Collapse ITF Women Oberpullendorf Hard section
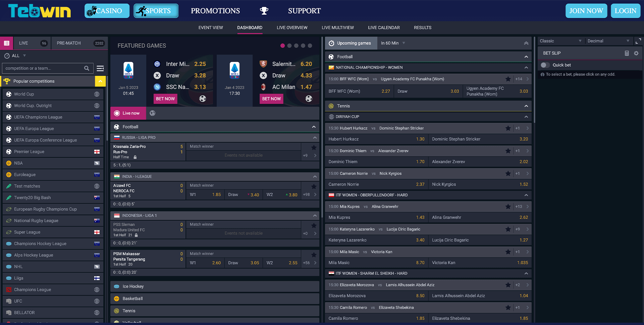Viewport: 644px width, 325px height. [x=526, y=195]
